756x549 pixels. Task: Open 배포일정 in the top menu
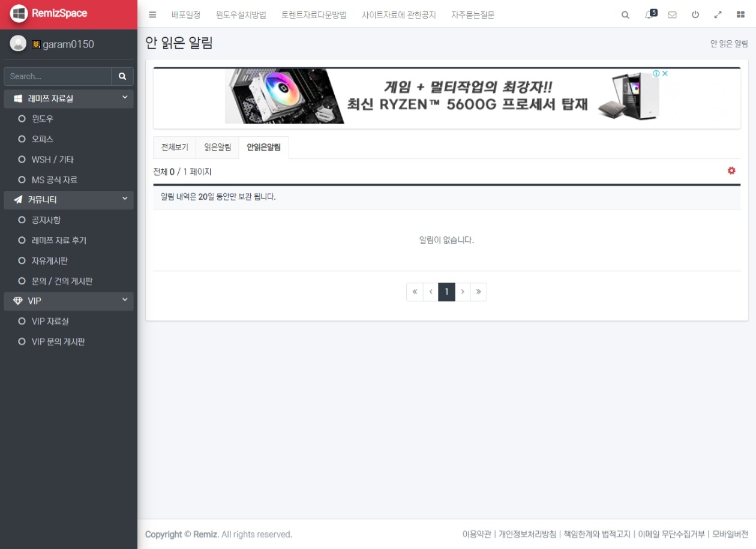[186, 15]
